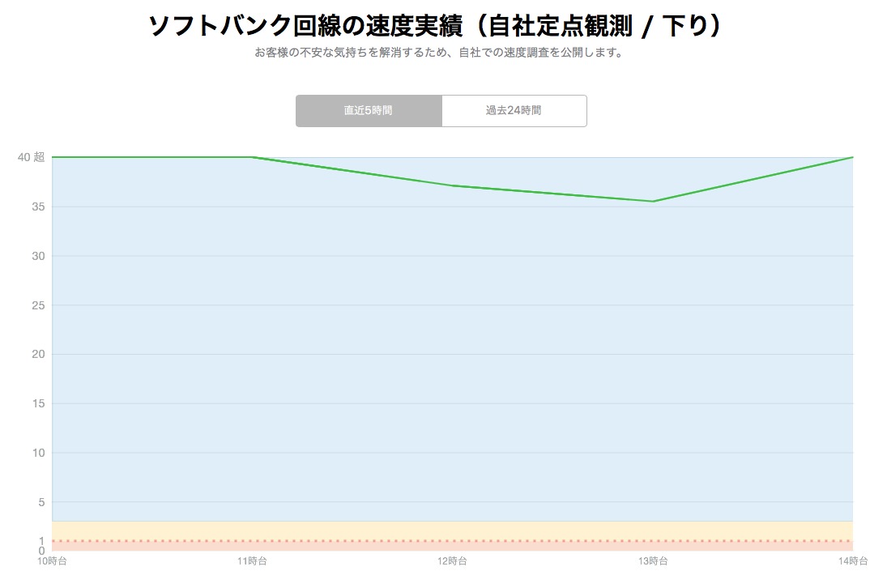887x588 pixels.
Task: Select the 直近5時間 tab
Action: (369, 111)
